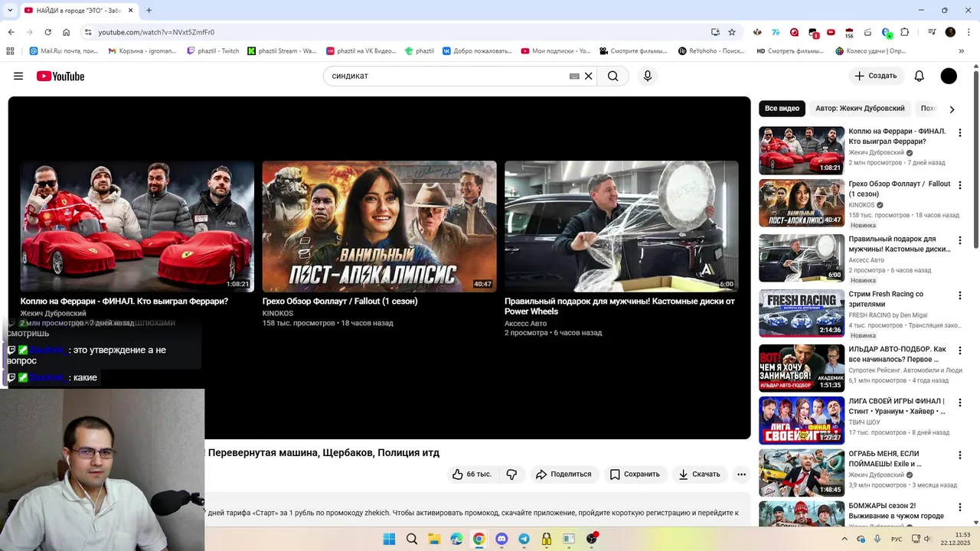
Task: Run search with the magnifier button
Action: [x=613, y=76]
